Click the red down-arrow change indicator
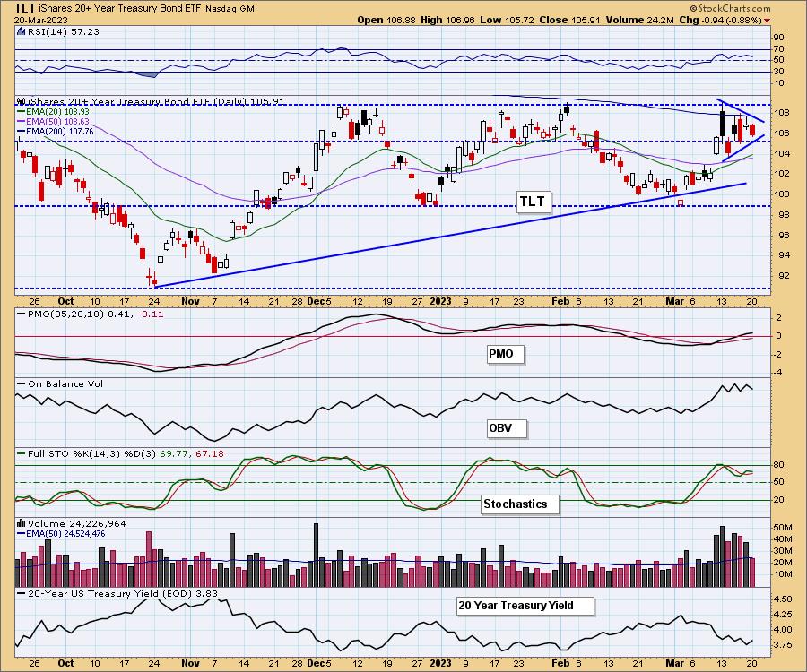This screenshot has width=807, height=672. (767, 21)
